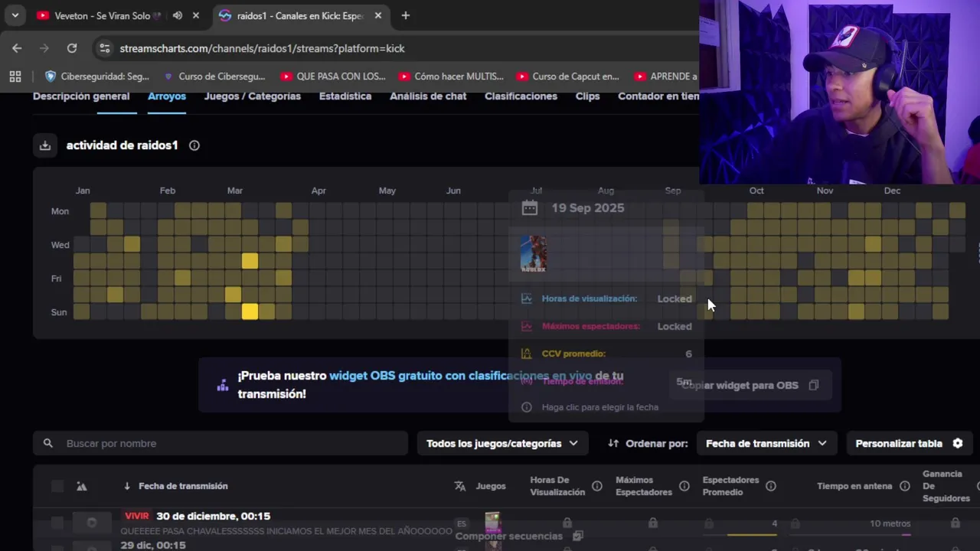The image size is (980, 551).
Task: View site information icon in address bar
Action: (x=104, y=48)
